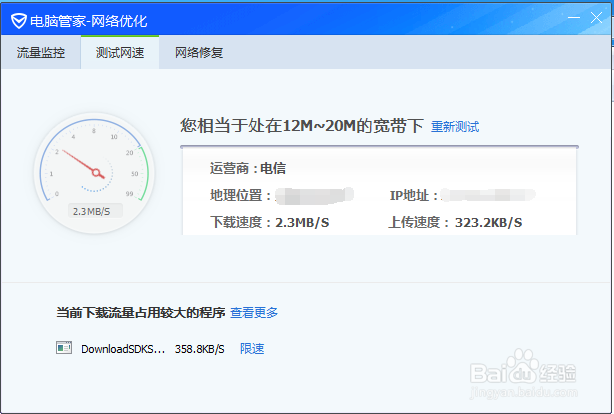The height and width of the screenshot is (414, 614).
Task: Click the 下载速度：2.3MB/S text
Action: click(x=269, y=222)
